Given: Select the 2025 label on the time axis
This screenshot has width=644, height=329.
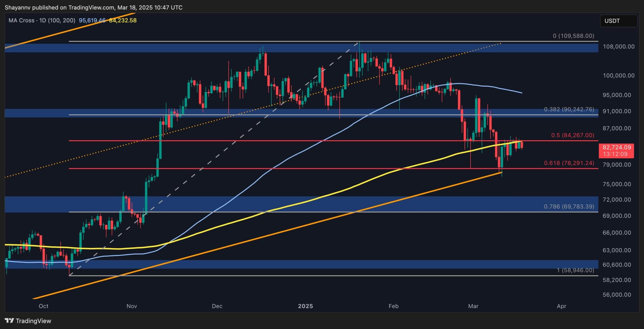Looking at the screenshot, I should click(x=306, y=306).
